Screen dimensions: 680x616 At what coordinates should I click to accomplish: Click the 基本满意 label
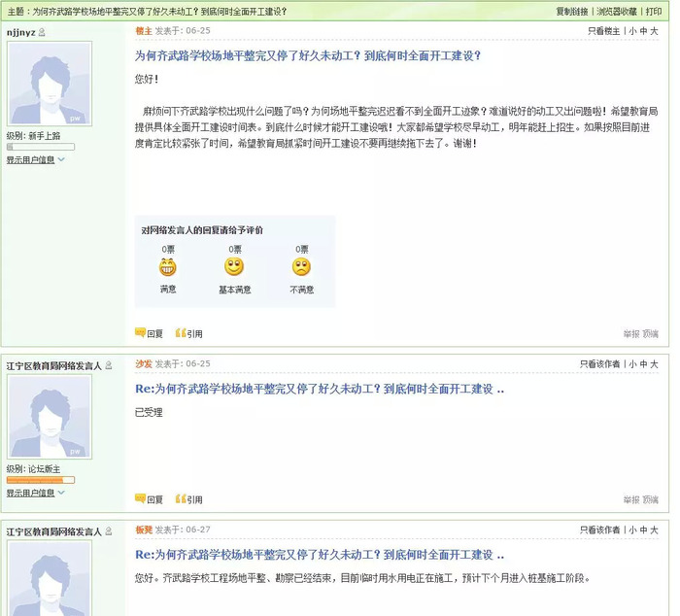pos(235,290)
